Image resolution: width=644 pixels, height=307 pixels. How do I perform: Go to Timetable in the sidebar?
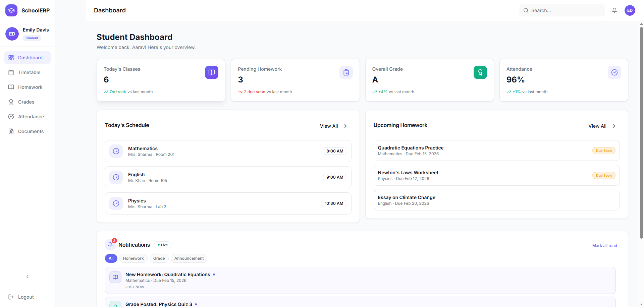[28, 72]
